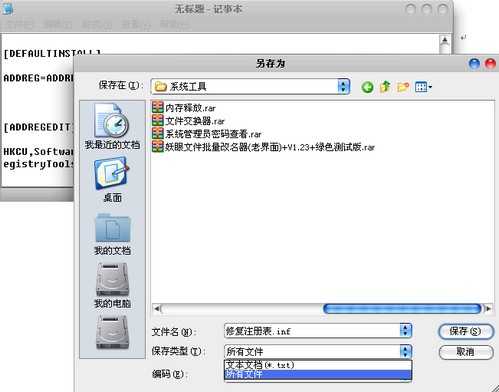The width and height of the screenshot is (499, 392).
Task: Go up one folder level icon
Action: click(385, 87)
